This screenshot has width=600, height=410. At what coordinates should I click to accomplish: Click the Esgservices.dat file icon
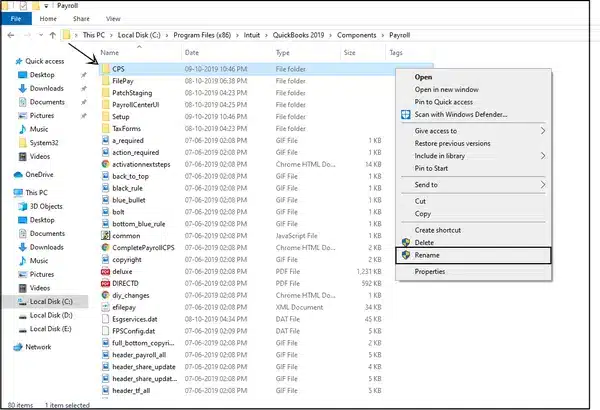[x=106, y=319]
